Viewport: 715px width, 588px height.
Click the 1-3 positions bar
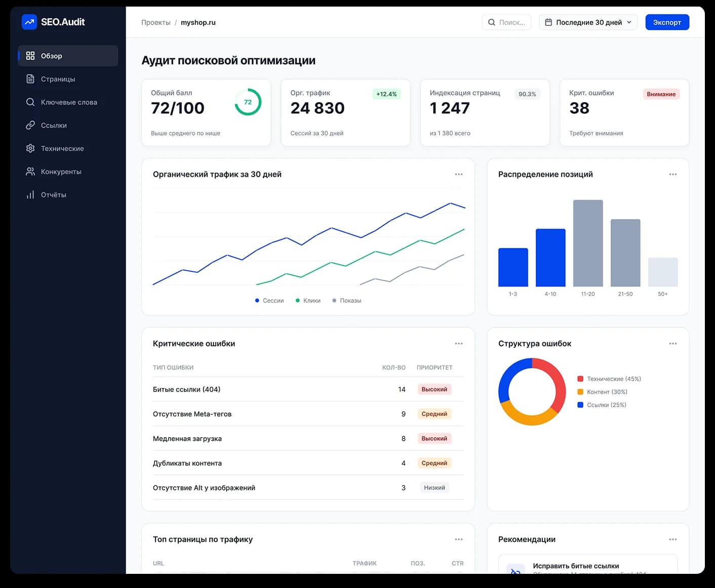pyautogui.click(x=513, y=267)
